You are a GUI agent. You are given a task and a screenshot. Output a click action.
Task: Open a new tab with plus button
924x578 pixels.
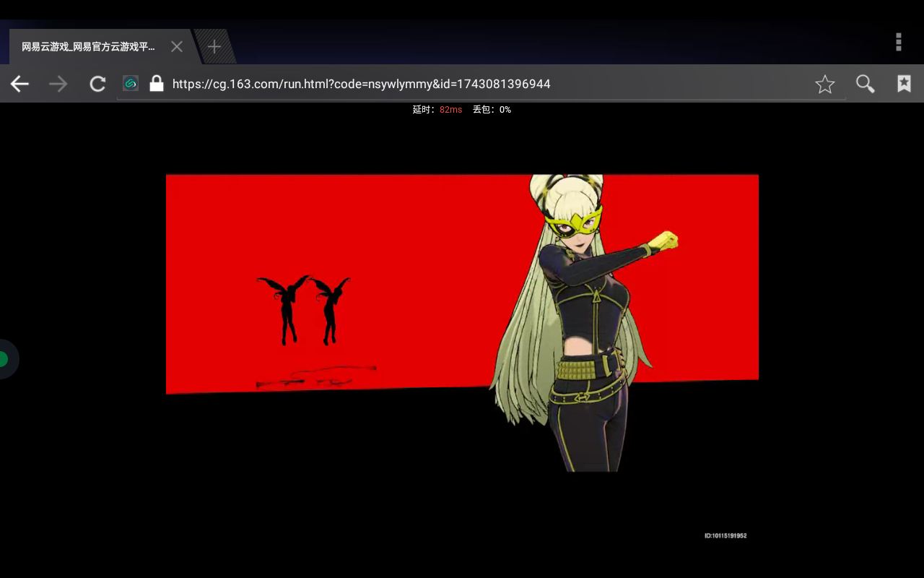click(x=214, y=47)
